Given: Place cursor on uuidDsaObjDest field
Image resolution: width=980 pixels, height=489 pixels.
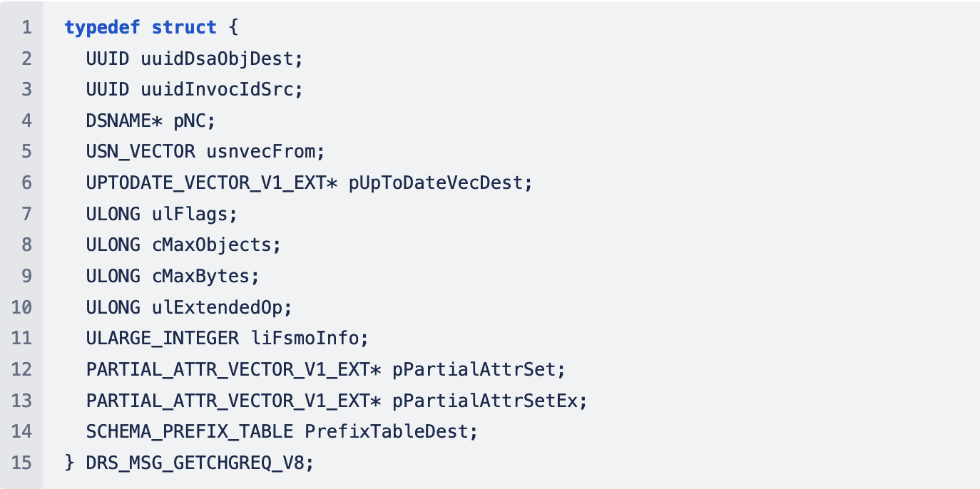Looking at the screenshot, I should (x=217, y=58).
